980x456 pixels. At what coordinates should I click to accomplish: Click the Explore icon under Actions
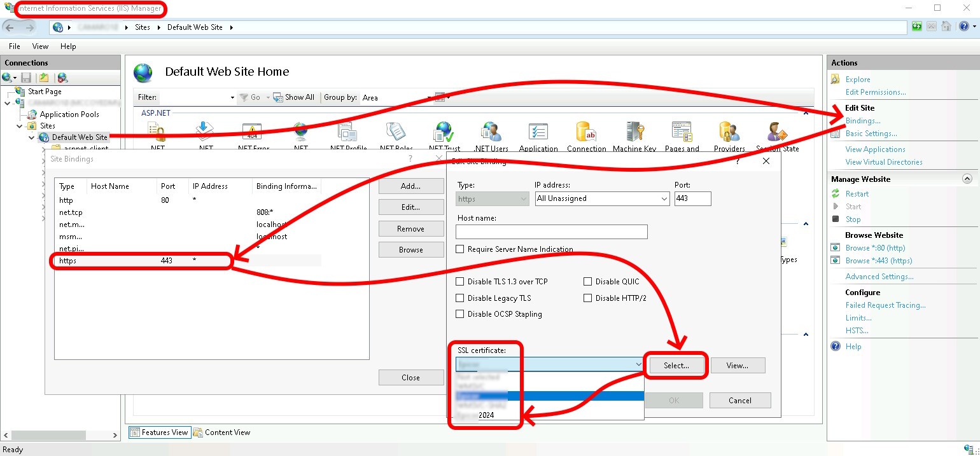pos(834,79)
